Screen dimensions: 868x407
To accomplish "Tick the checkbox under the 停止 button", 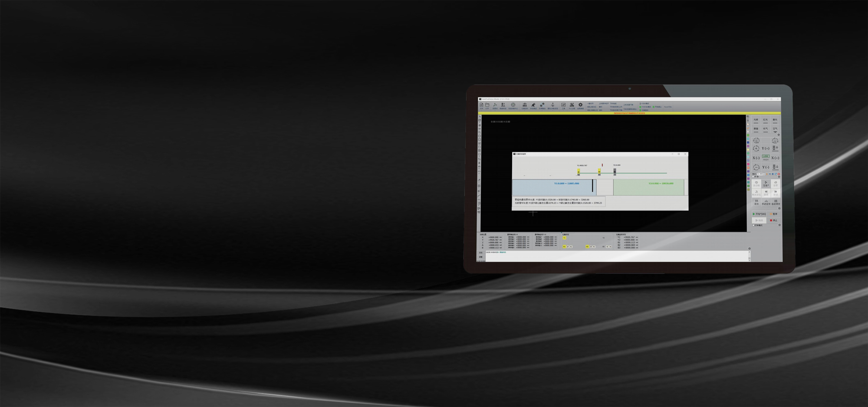I will [x=754, y=225].
